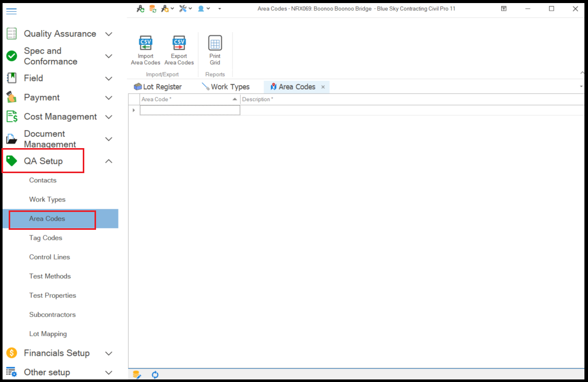588x382 pixels.
Task: Open the Payment section icon
Action: [x=11, y=98]
